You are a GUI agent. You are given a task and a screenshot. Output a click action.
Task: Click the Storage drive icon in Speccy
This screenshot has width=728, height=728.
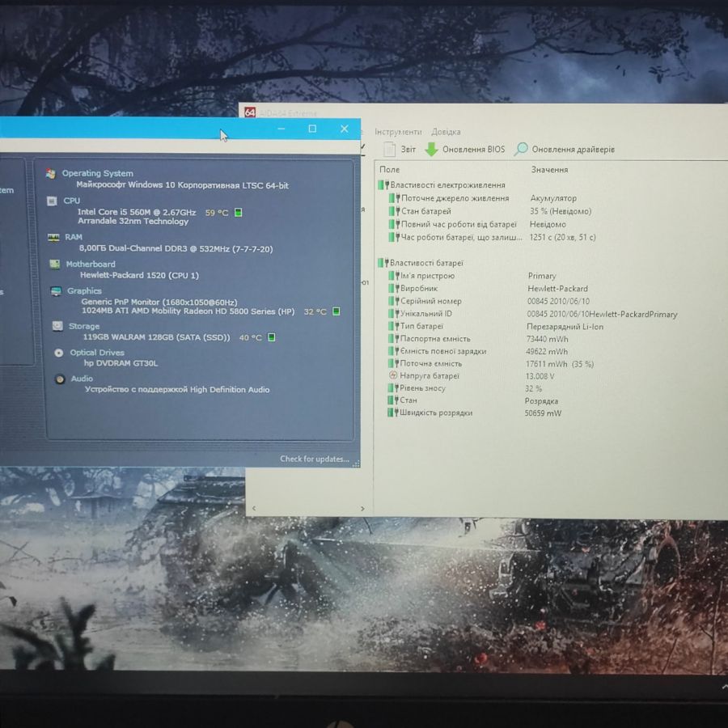(x=57, y=326)
